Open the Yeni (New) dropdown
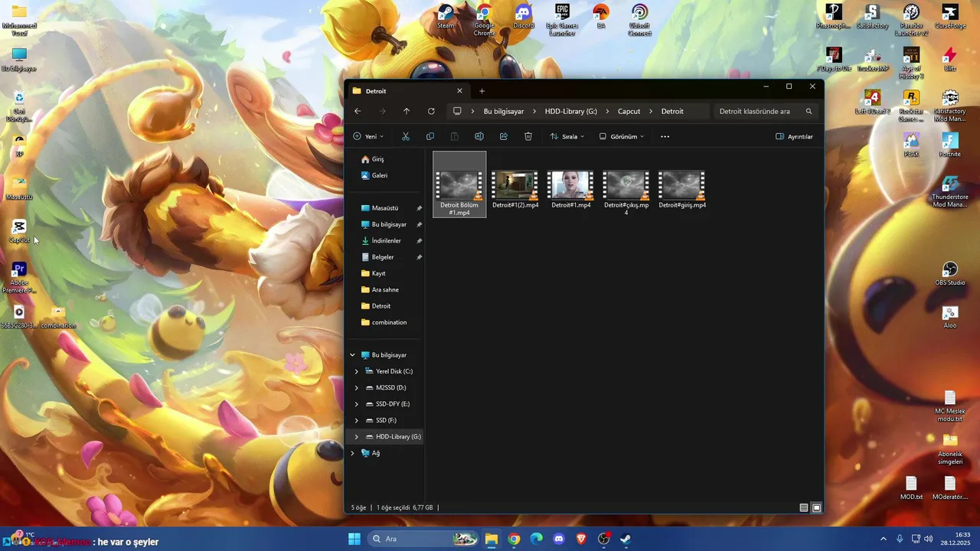The width and height of the screenshot is (980, 551). click(368, 136)
